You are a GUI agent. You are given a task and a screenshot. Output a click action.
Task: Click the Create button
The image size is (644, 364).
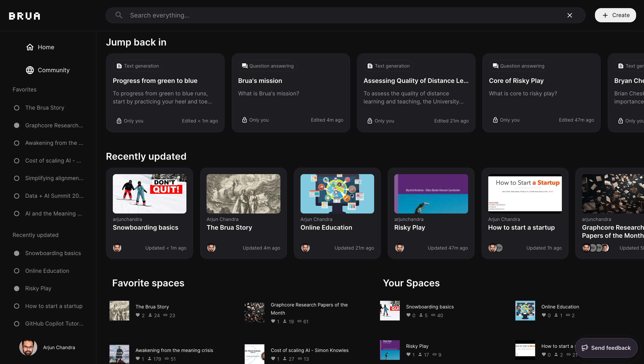coord(616,15)
